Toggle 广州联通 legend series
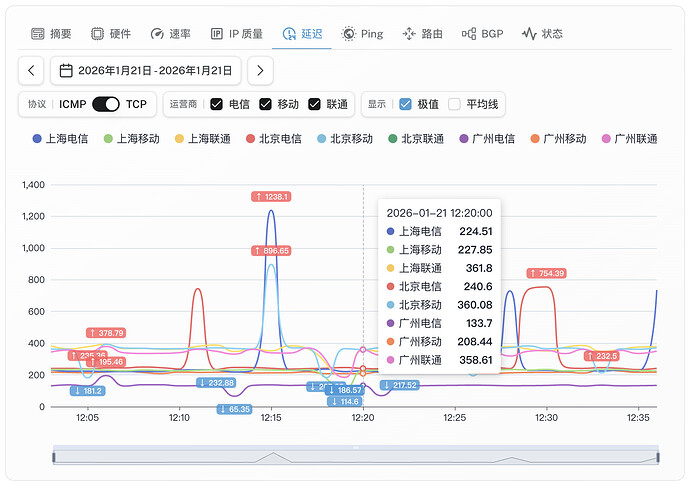690x486 pixels. pyautogui.click(x=630, y=139)
